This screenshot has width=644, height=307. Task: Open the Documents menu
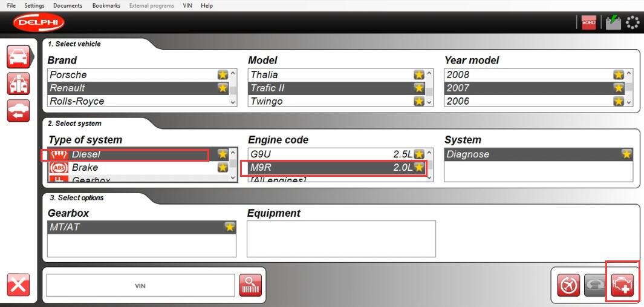(68, 6)
